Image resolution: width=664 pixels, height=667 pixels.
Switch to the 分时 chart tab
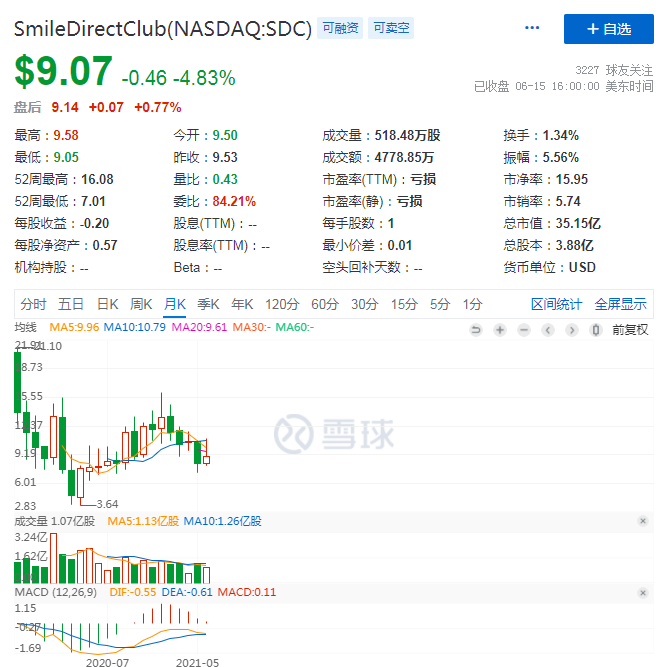33,304
